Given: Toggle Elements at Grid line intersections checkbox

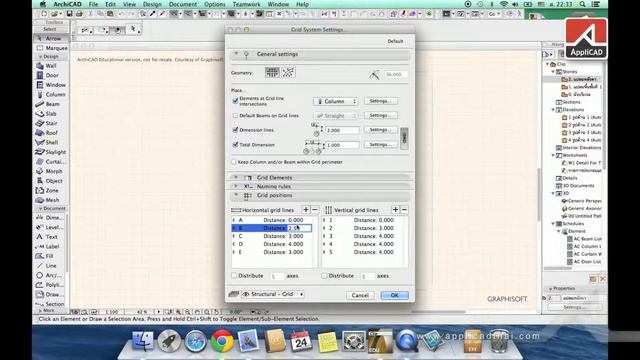Looking at the screenshot, I should [235, 101].
